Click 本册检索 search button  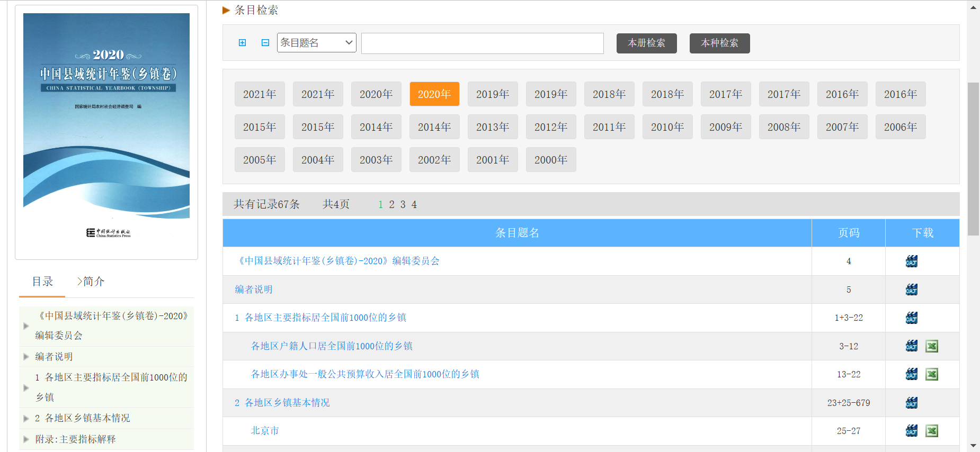(646, 43)
